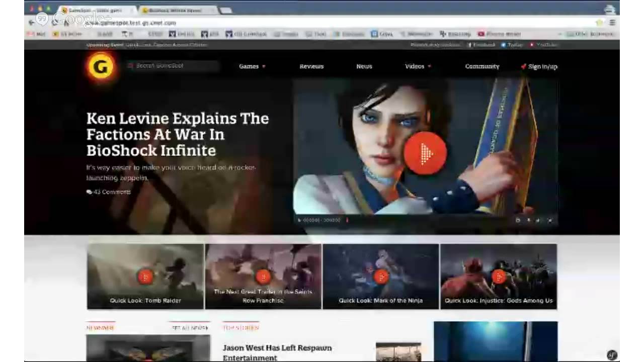Open the Quick Look: Mark of the Ninja title
644x362 pixels.
point(380,301)
